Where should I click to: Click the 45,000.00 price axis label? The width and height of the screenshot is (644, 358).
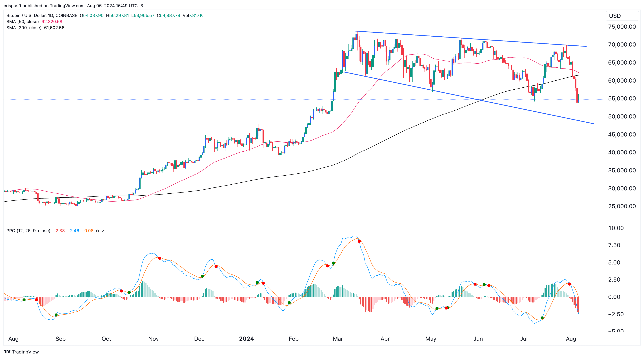tap(622, 134)
